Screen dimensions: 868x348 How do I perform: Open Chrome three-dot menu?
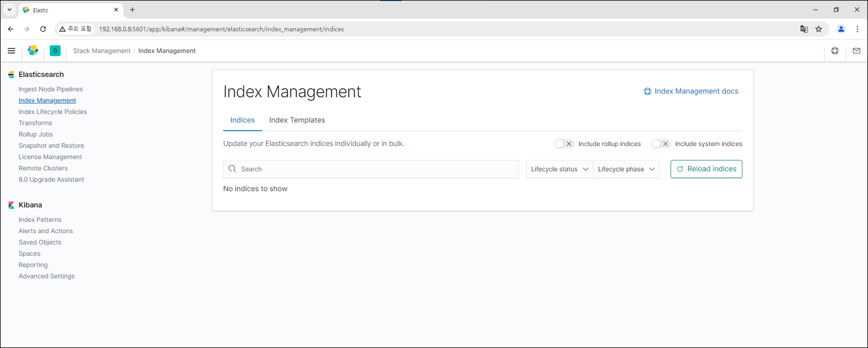[858, 29]
